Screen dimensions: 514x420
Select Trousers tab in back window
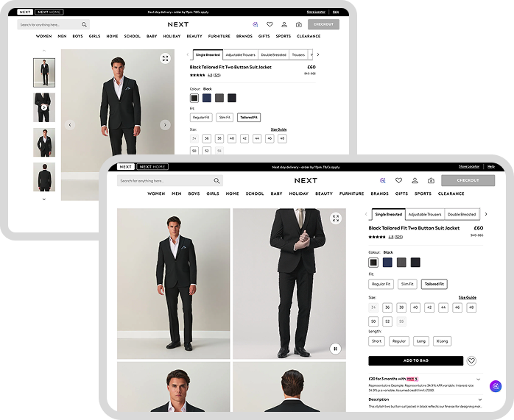pos(298,55)
